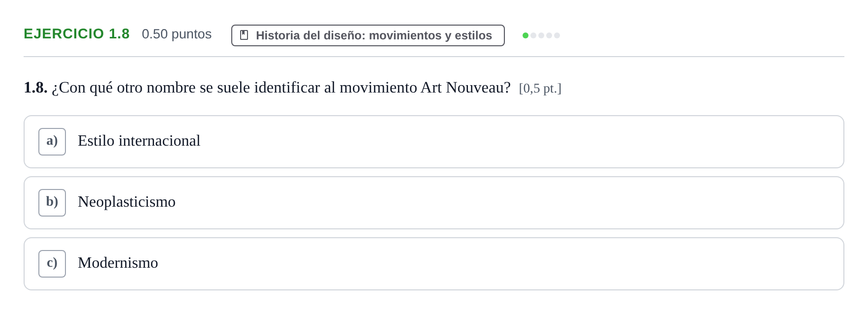Select answer letter box a)
Image resolution: width=868 pixels, height=314 pixels.
pos(52,142)
